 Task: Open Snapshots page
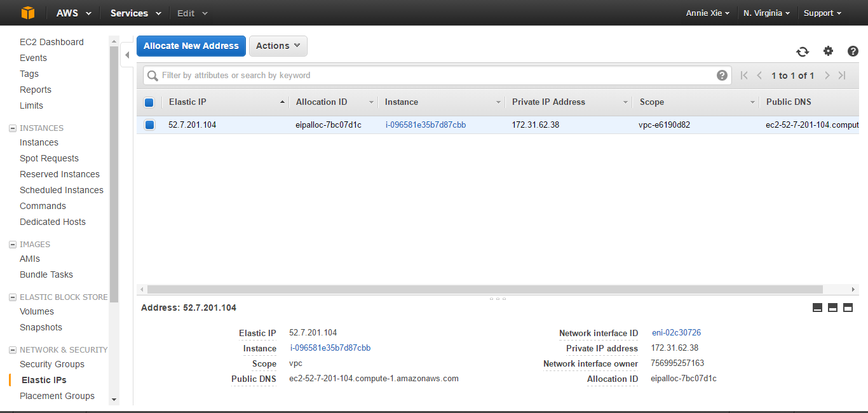pyautogui.click(x=41, y=327)
